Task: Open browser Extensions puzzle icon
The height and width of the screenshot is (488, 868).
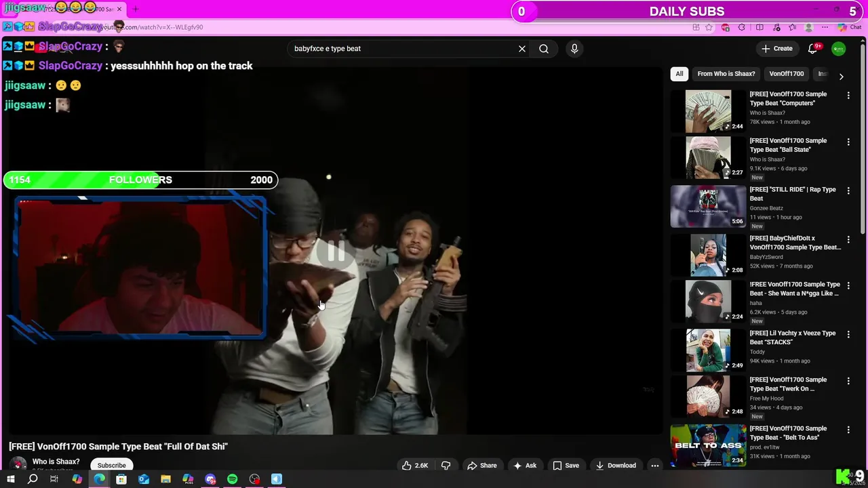Action: coord(742,27)
